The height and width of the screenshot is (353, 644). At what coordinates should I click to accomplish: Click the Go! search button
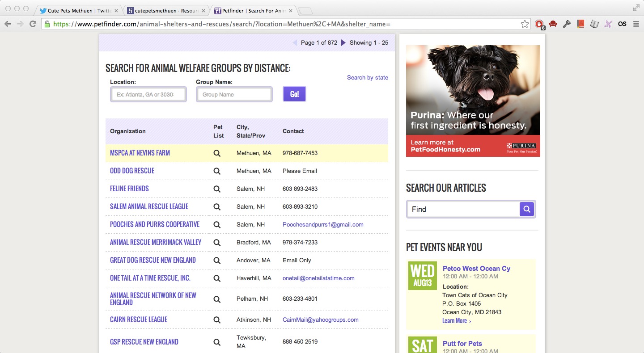click(x=294, y=94)
